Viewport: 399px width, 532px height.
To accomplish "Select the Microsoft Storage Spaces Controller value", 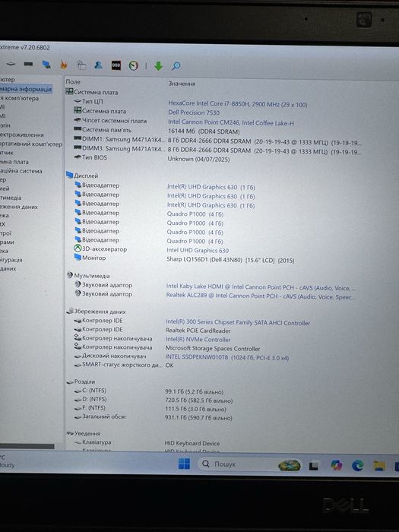I will coord(213,348).
